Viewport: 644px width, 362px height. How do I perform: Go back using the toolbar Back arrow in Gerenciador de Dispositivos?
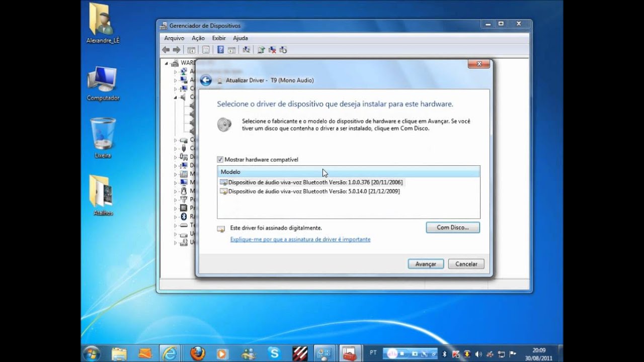click(x=166, y=50)
